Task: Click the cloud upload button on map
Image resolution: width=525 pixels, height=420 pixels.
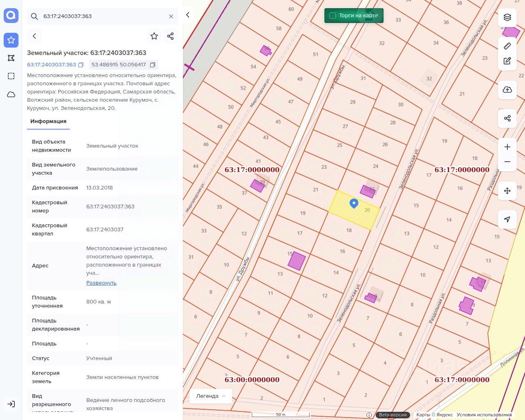Action: [507, 89]
